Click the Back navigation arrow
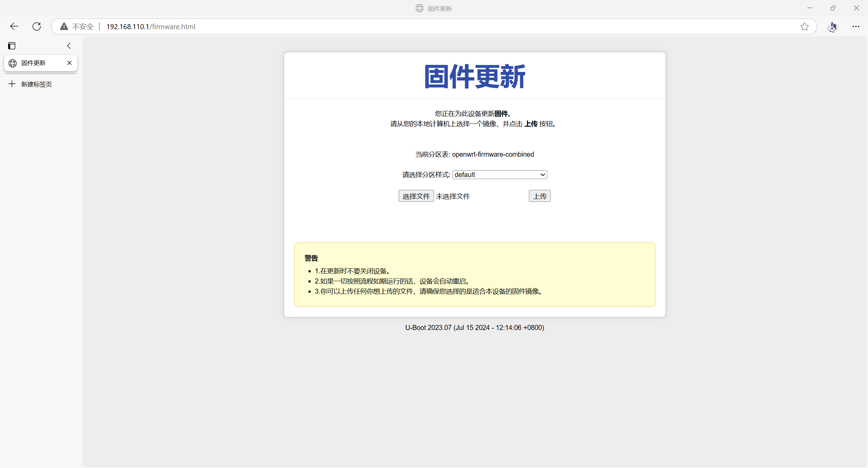The width and height of the screenshot is (868, 468). (14, 26)
